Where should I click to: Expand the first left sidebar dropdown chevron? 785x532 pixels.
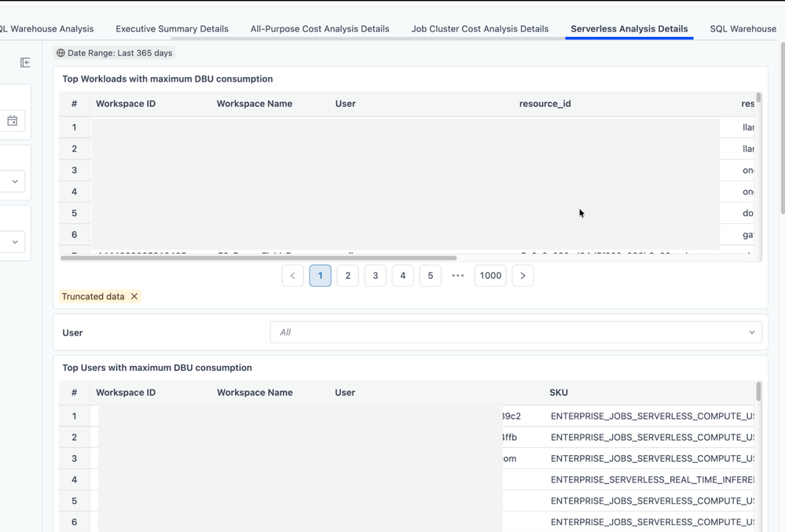[15, 182]
